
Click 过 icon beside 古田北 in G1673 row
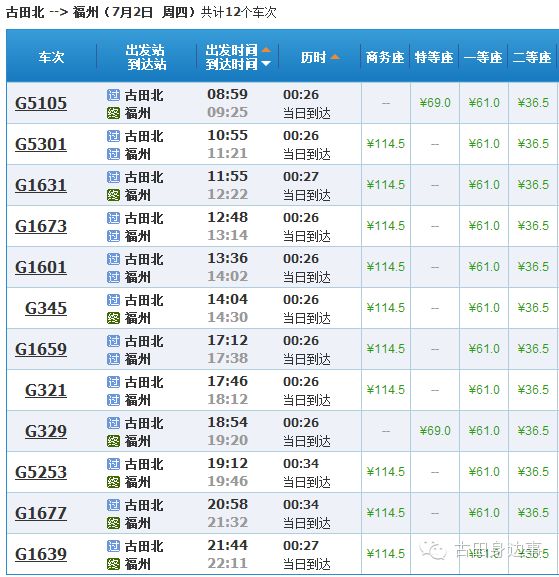tap(113, 218)
